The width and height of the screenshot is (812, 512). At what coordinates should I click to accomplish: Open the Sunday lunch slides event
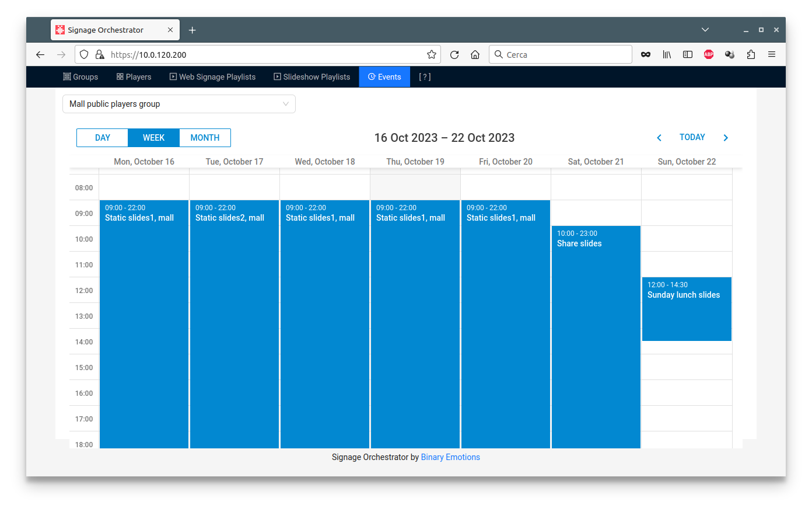pos(687,309)
